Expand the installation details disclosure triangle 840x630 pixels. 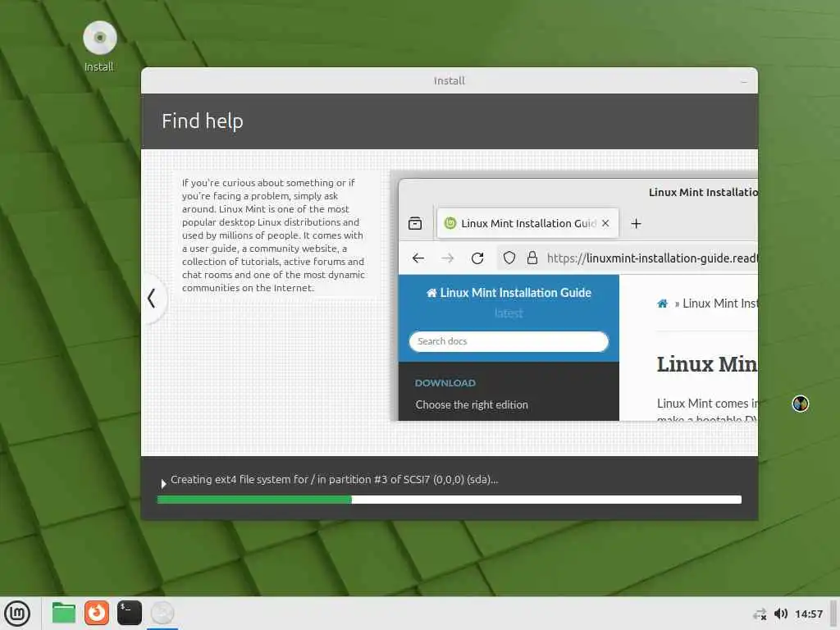[x=163, y=484]
